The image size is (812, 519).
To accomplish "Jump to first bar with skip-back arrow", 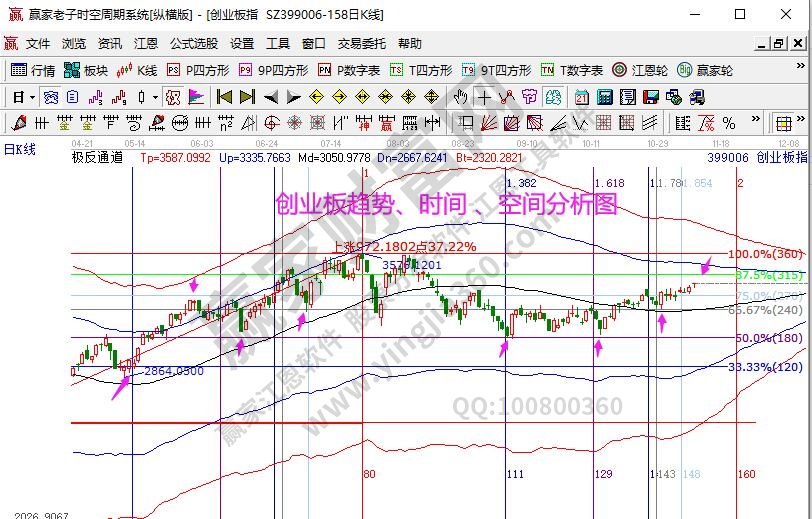I will 224,97.
